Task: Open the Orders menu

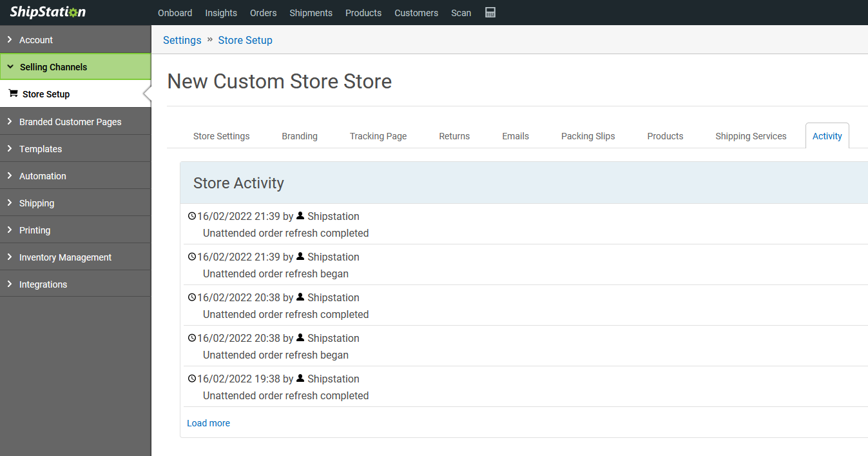Action: [263, 13]
